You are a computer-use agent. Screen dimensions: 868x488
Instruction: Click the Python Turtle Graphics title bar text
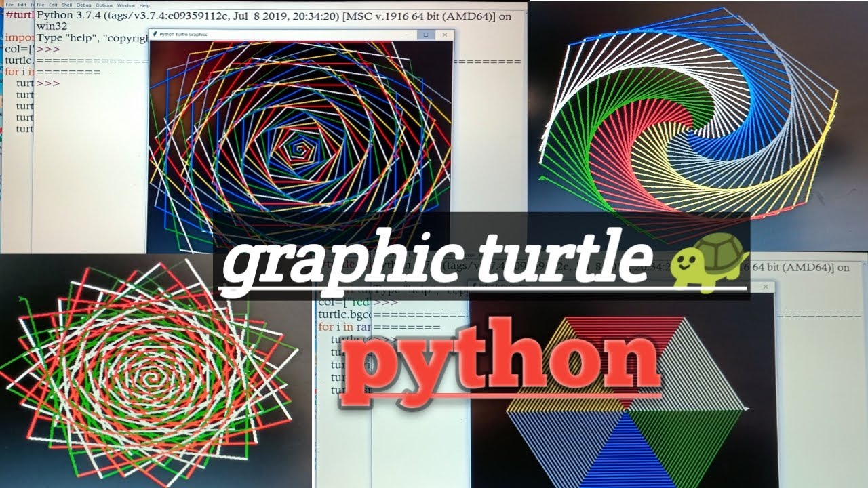point(183,34)
